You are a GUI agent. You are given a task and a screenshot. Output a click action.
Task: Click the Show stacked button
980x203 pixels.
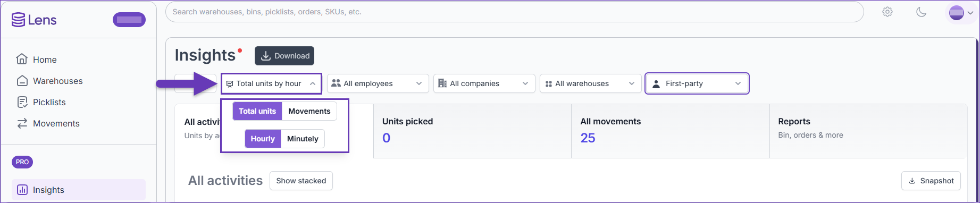coord(301,181)
